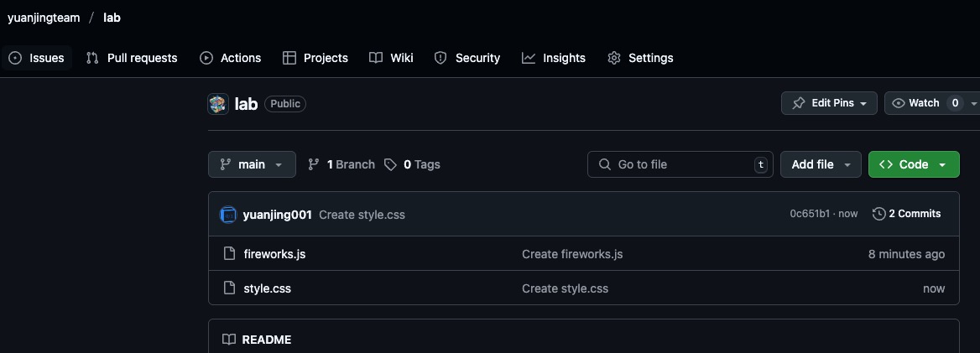Click the now timestamp in style.css row
The image size is (980, 353).
(934, 288)
